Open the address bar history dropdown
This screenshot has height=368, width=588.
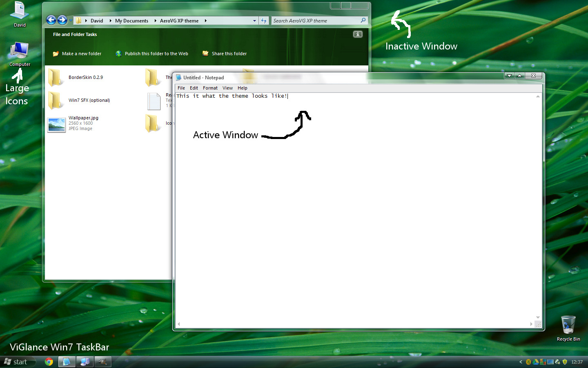click(x=254, y=20)
